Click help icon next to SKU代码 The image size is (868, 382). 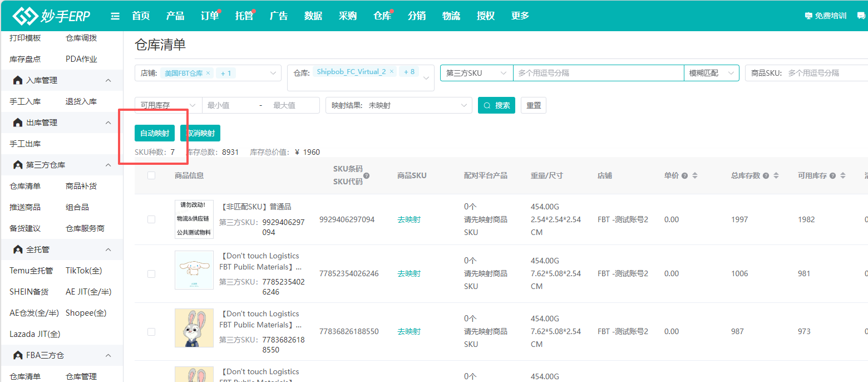[366, 175]
